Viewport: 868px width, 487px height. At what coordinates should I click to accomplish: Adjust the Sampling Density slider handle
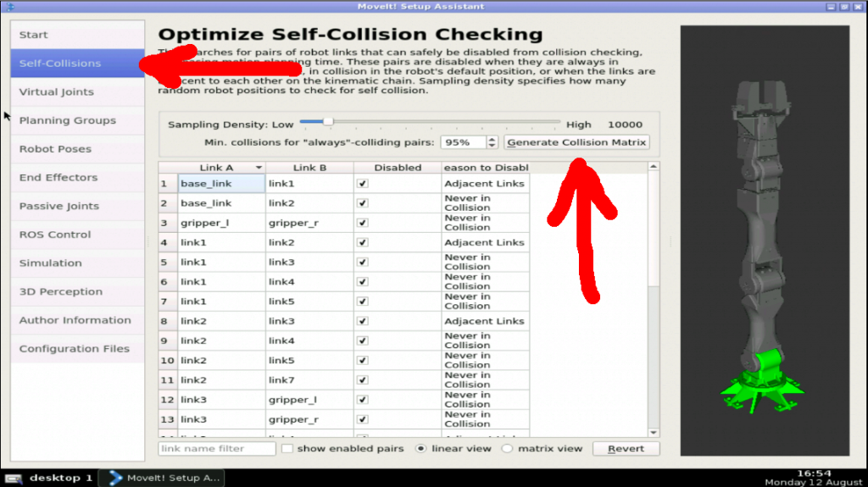328,121
